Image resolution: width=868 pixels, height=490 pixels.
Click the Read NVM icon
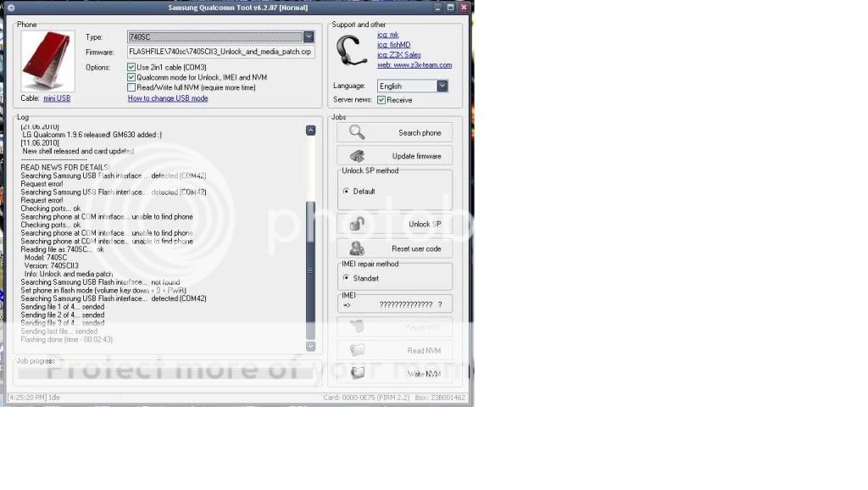click(357, 350)
